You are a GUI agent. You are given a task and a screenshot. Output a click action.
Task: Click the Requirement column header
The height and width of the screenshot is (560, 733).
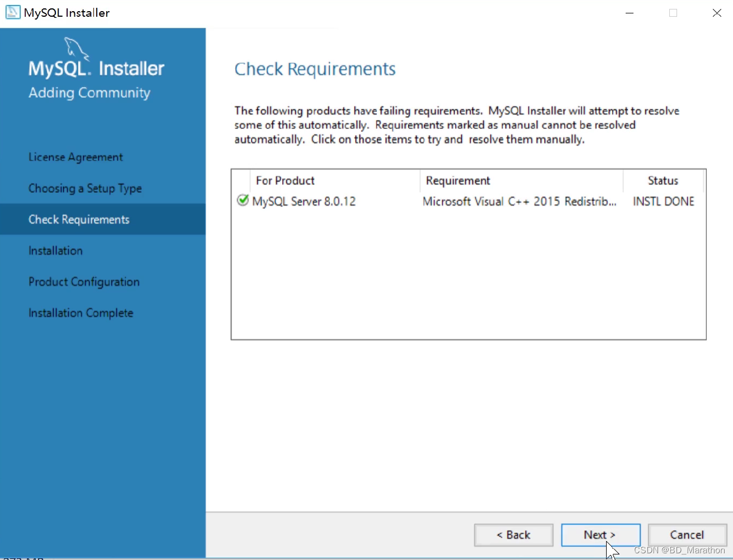coord(458,180)
